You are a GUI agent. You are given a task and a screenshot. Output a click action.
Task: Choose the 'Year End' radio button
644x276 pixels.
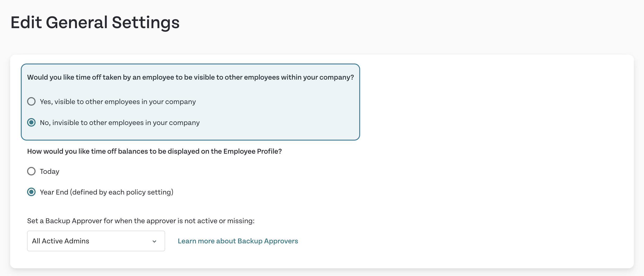[31, 192]
